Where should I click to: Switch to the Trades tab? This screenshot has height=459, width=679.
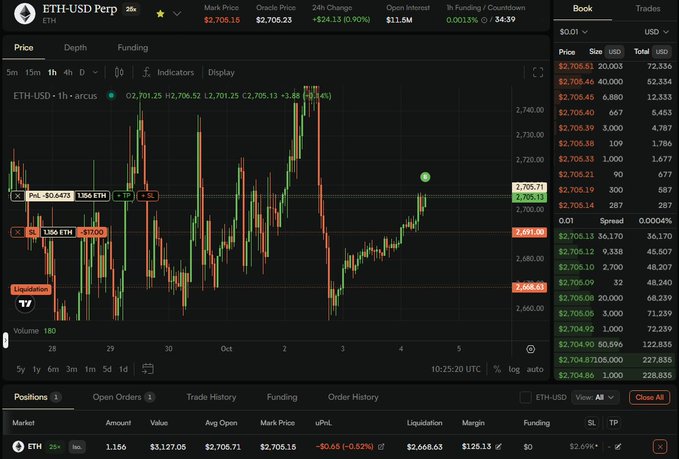648,9
